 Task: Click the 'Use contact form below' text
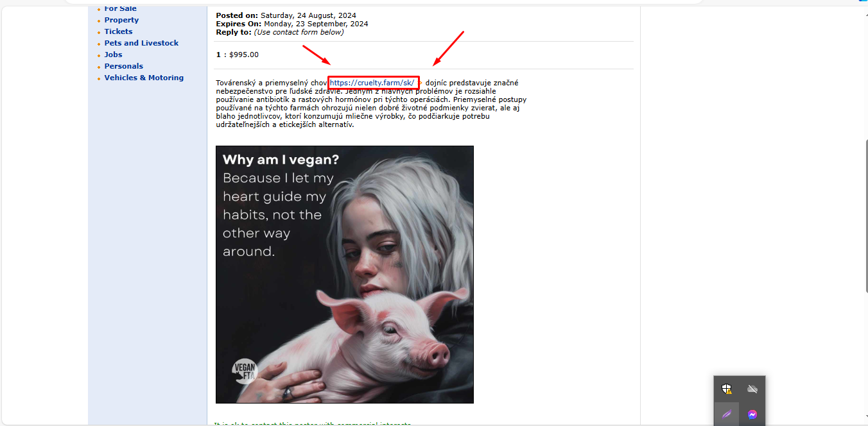point(299,32)
